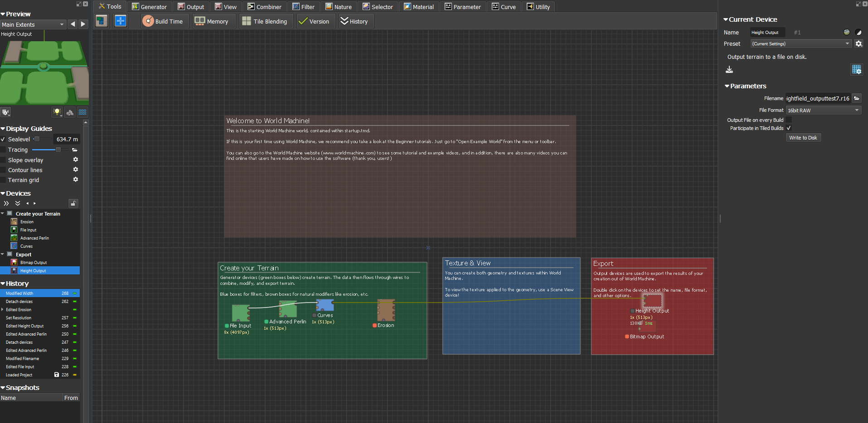Click the blue plus add button
The width and height of the screenshot is (868, 423).
pyautogui.click(x=121, y=21)
